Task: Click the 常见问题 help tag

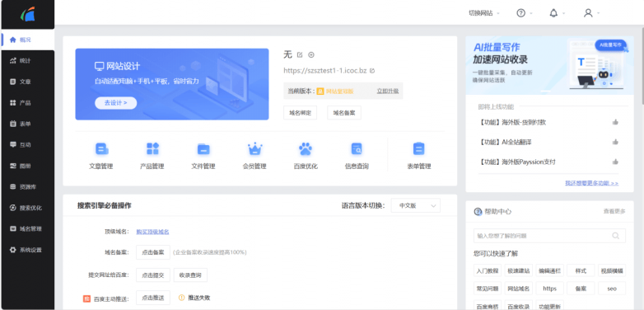Action: point(488,289)
